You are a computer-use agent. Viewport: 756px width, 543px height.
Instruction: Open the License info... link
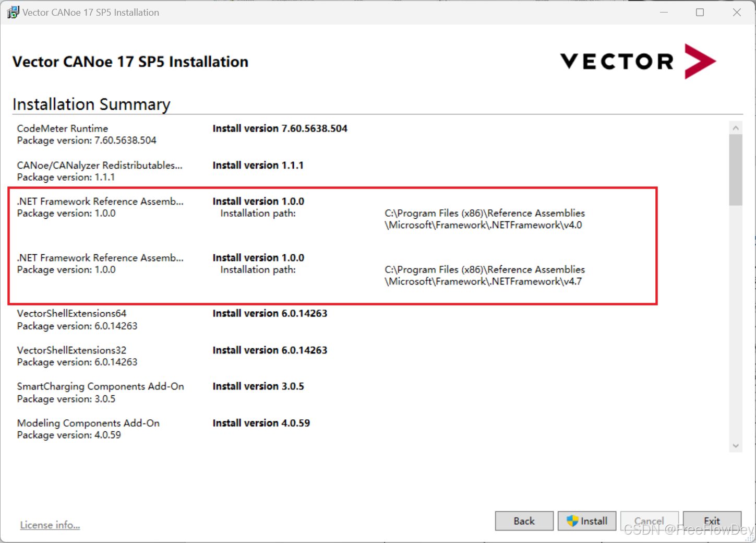(50, 525)
